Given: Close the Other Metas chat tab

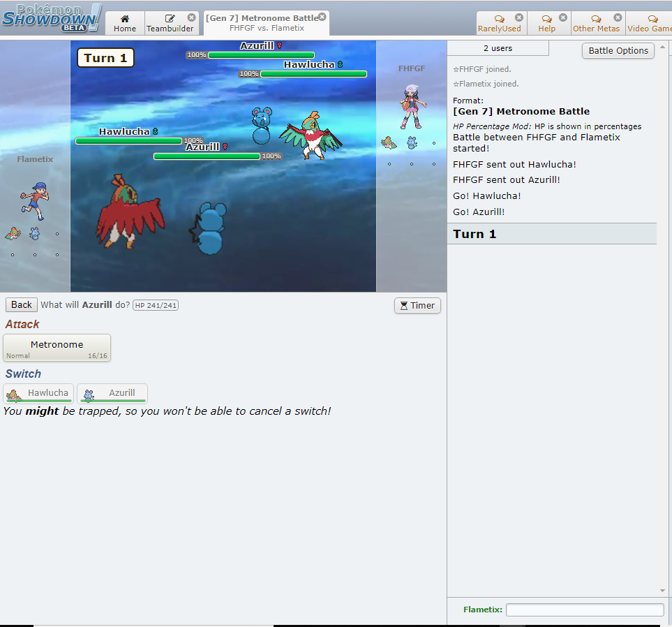Looking at the screenshot, I should tap(618, 17).
